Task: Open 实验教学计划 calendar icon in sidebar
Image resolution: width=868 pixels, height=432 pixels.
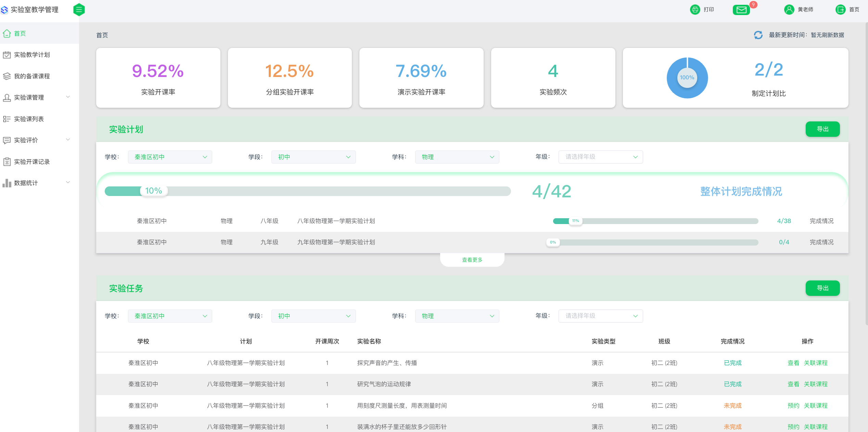Action: (7, 55)
